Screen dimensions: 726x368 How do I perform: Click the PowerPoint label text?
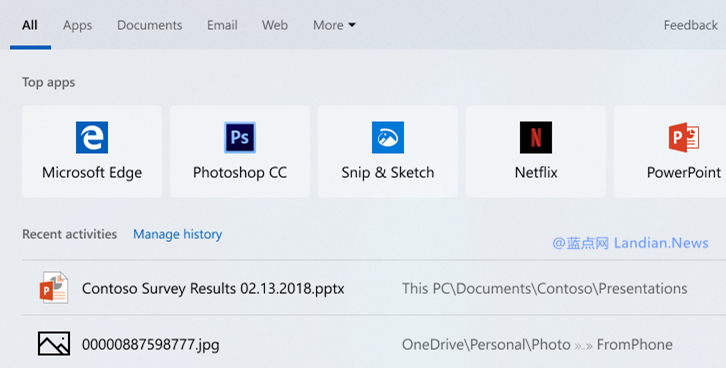tap(684, 173)
